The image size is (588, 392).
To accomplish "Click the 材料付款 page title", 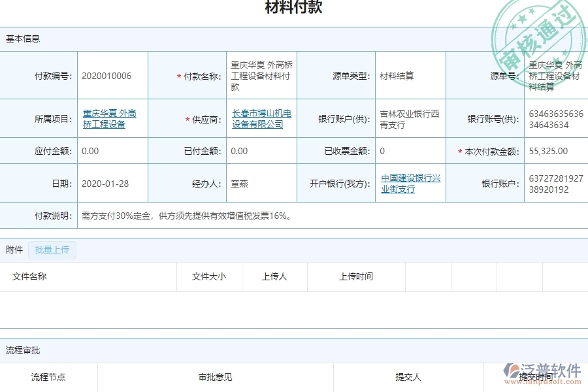I will 293,8.
